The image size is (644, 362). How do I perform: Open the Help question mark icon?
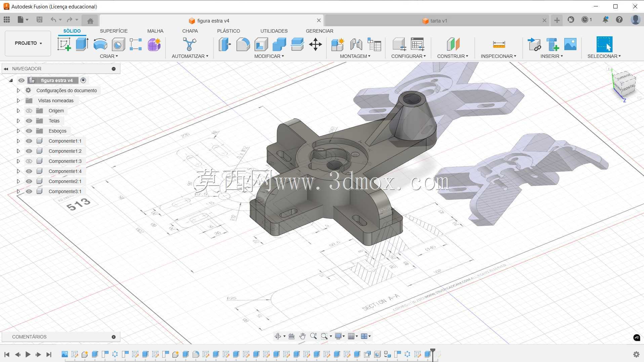pos(619,20)
